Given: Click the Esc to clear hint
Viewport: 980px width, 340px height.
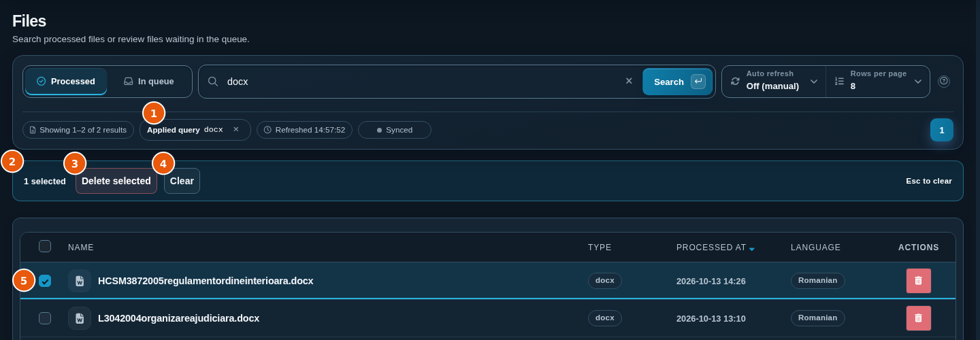Looking at the screenshot, I should click(929, 181).
